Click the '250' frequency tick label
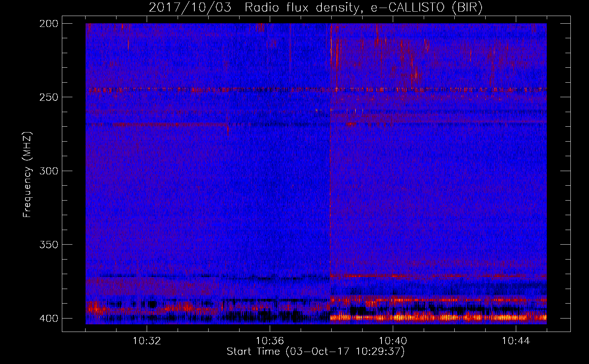The height and width of the screenshot is (364, 589). [49, 97]
